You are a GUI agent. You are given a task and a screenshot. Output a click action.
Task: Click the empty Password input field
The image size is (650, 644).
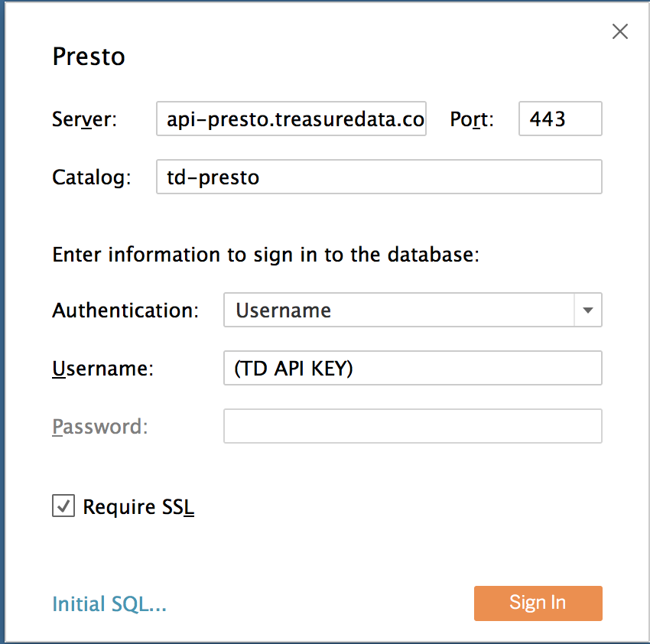pos(412,426)
